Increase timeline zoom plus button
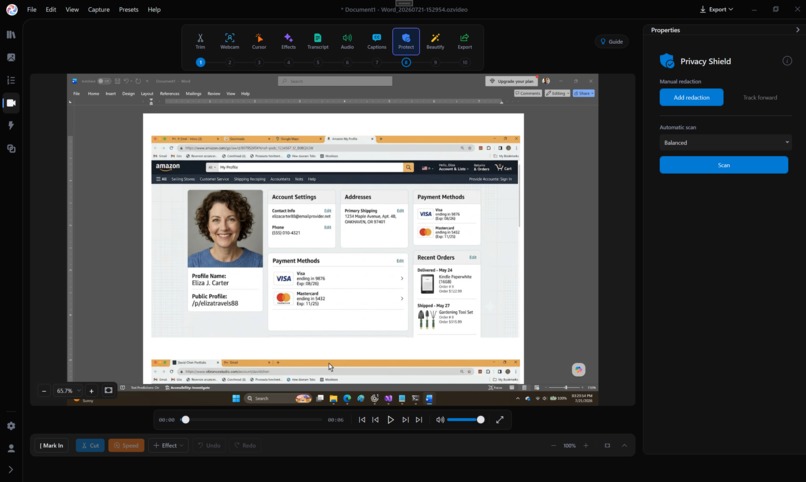The width and height of the screenshot is (806, 482). click(586, 446)
